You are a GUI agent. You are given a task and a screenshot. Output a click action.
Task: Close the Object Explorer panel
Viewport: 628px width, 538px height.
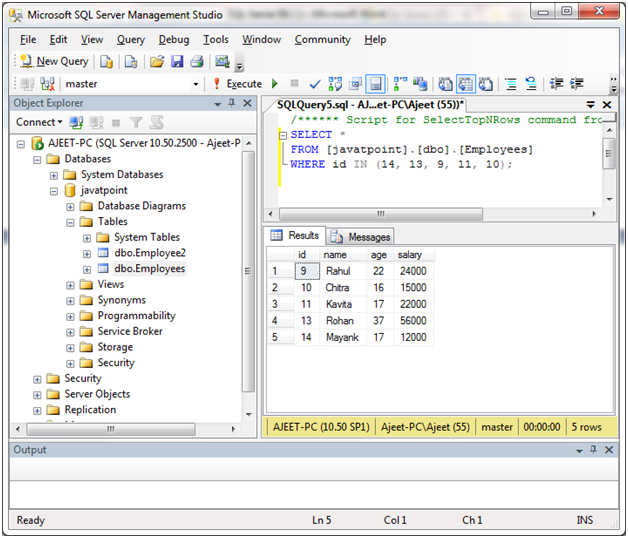point(248,103)
